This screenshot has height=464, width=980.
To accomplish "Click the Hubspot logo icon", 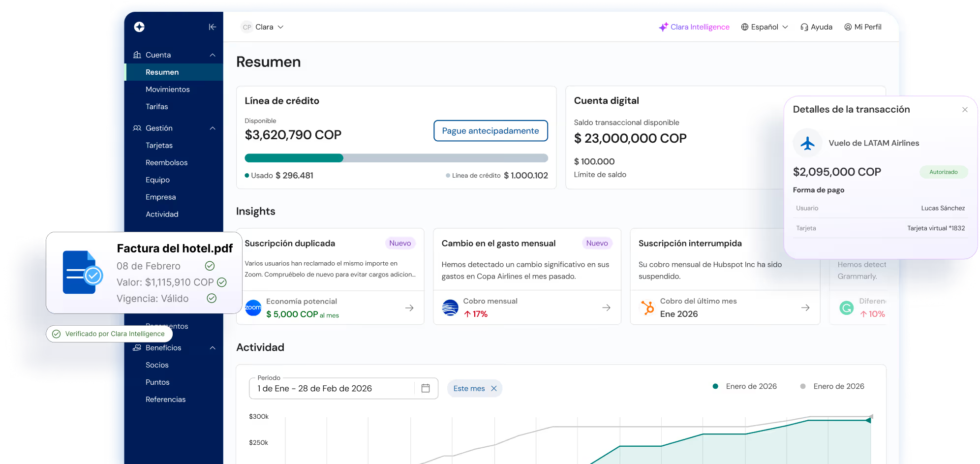I will pyautogui.click(x=647, y=308).
